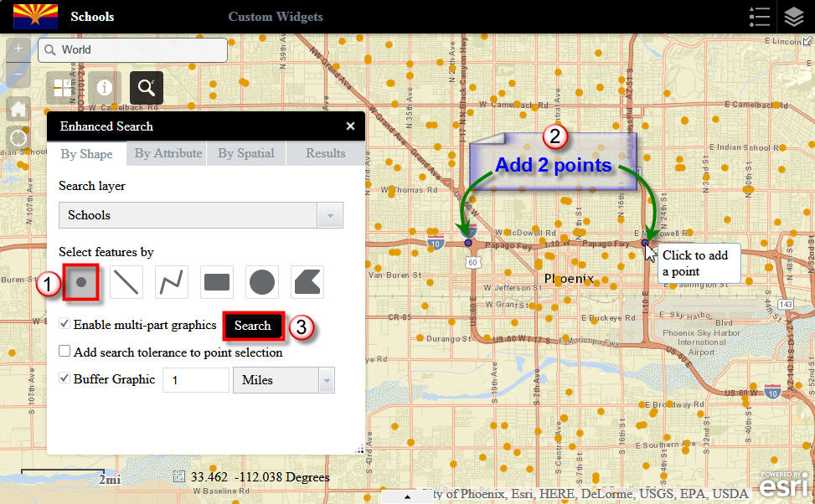815x504 pixels.
Task: Open the legend list icon in header
Action: point(760,17)
